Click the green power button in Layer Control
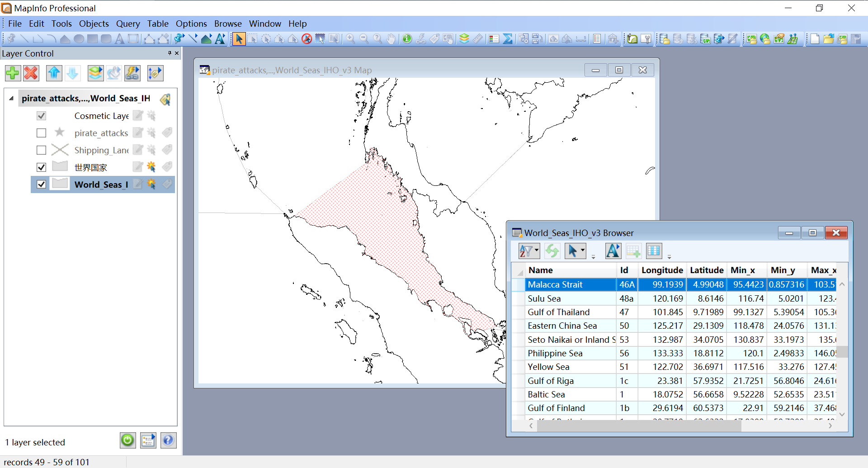Image resolution: width=868 pixels, height=468 pixels. (x=127, y=440)
